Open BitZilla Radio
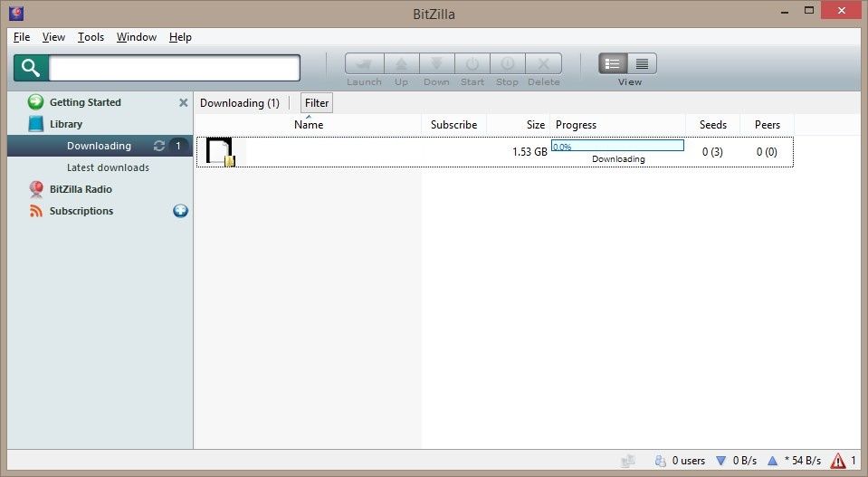This screenshot has width=868, height=477. pyautogui.click(x=81, y=189)
